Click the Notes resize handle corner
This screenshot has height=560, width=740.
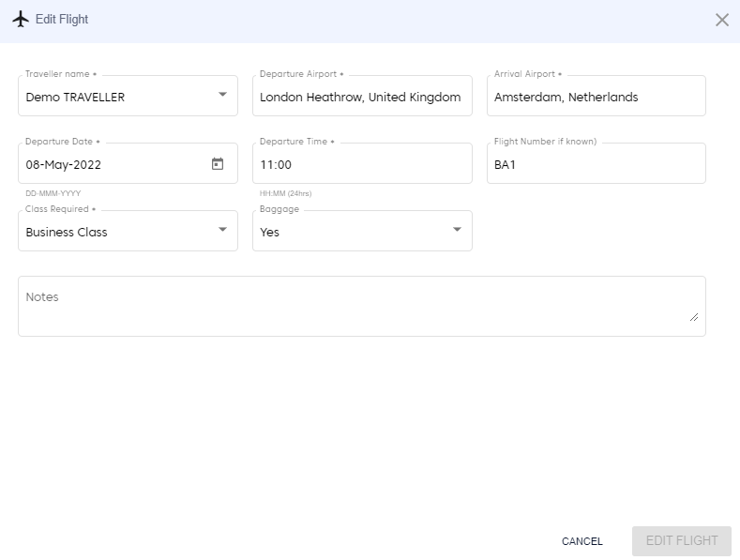(x=694, y=317)
